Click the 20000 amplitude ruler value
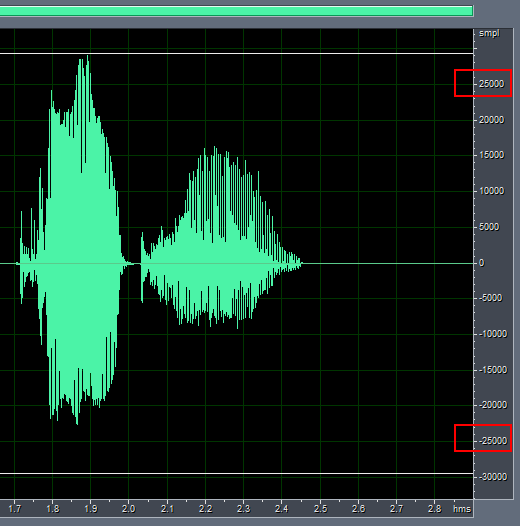 491,120
